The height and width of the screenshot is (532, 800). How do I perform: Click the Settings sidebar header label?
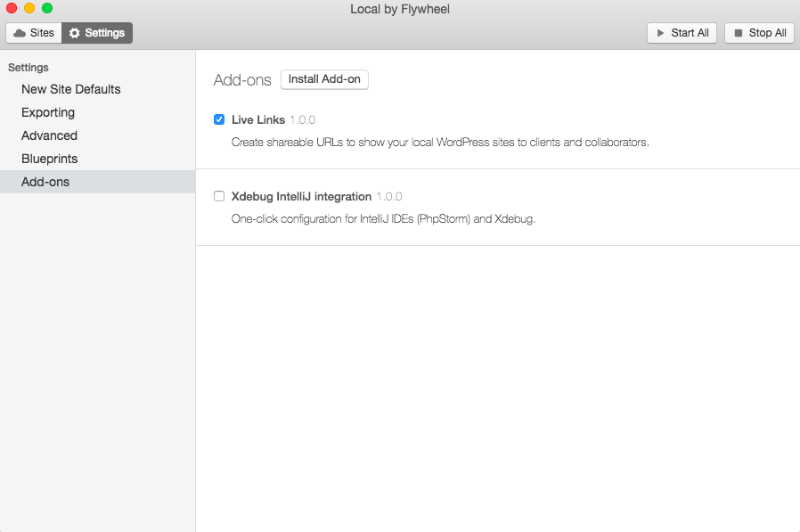pos(28,68)
